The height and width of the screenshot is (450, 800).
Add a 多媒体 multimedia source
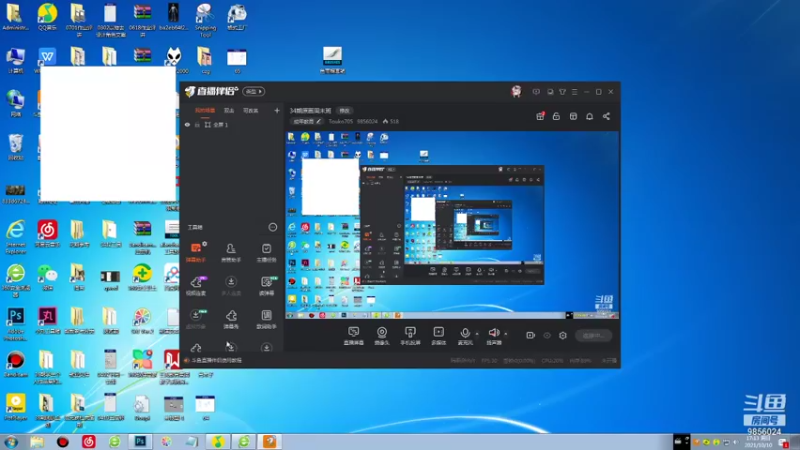pyautogui.click(x=439, y=336)
